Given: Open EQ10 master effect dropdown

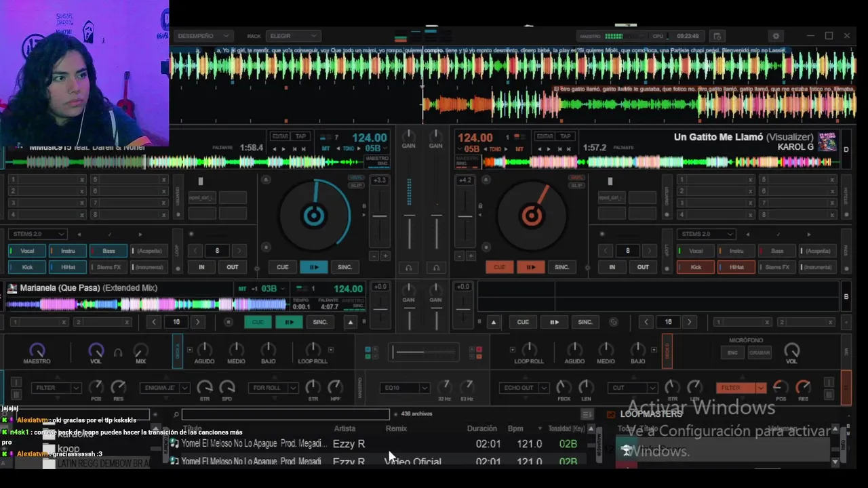Looking at the screenshot, I should point(406,388).
